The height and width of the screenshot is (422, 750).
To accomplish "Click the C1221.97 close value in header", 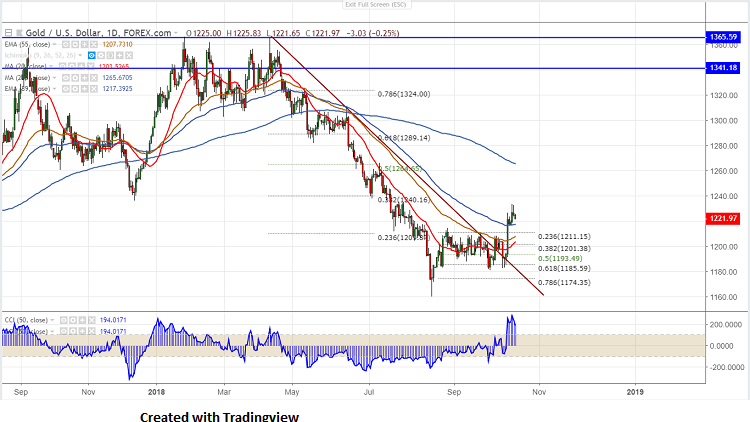I will pyautogui.click(x=322, y=33).
